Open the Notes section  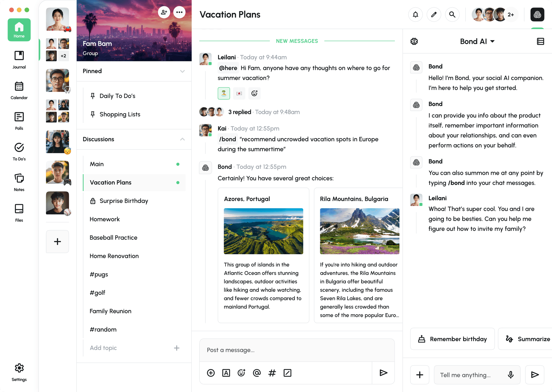click(x=19, y=182)
